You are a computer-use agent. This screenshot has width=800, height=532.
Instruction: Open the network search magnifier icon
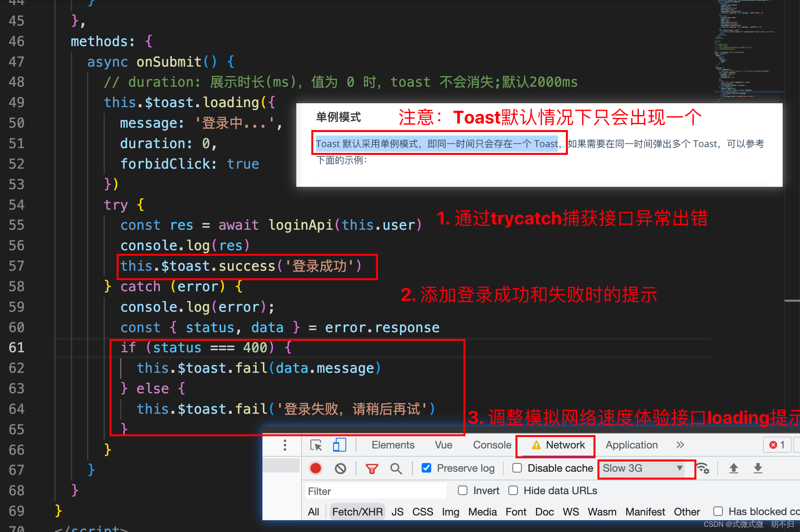[396, 468]
